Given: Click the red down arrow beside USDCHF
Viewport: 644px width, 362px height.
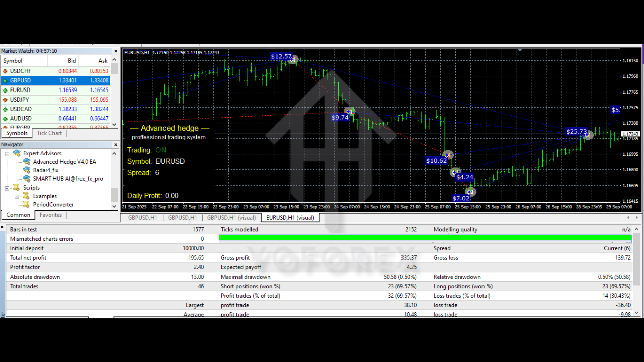Looking at the screenshot, I should (6, 71).
